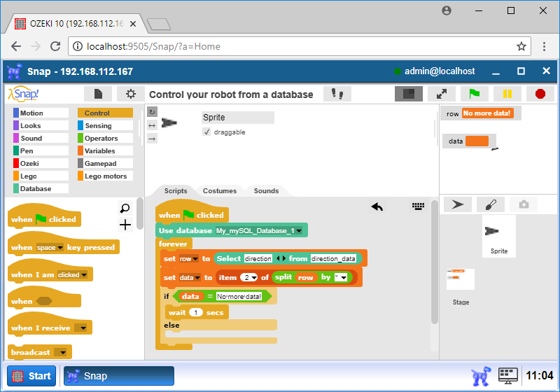Select the Sprite thumbnail in corral

tap(499, 236)
